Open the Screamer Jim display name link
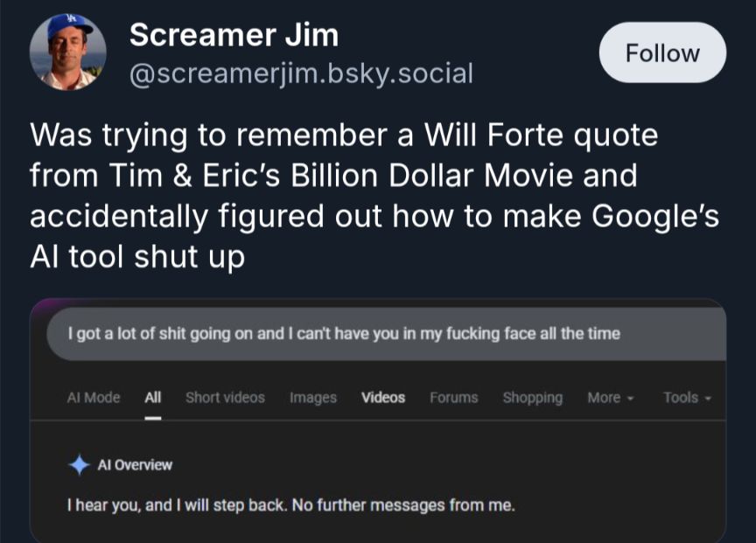756x543 pixels. pos(234,35)
